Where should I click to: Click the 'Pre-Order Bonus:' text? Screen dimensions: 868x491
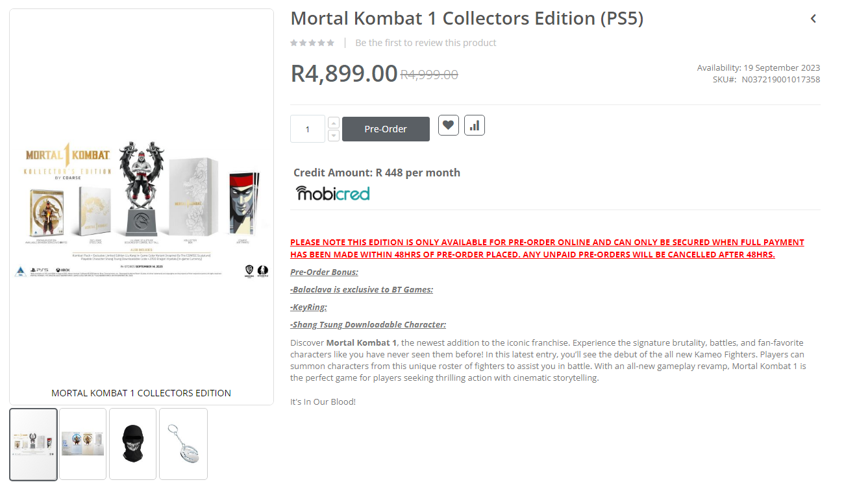[324, 272]
